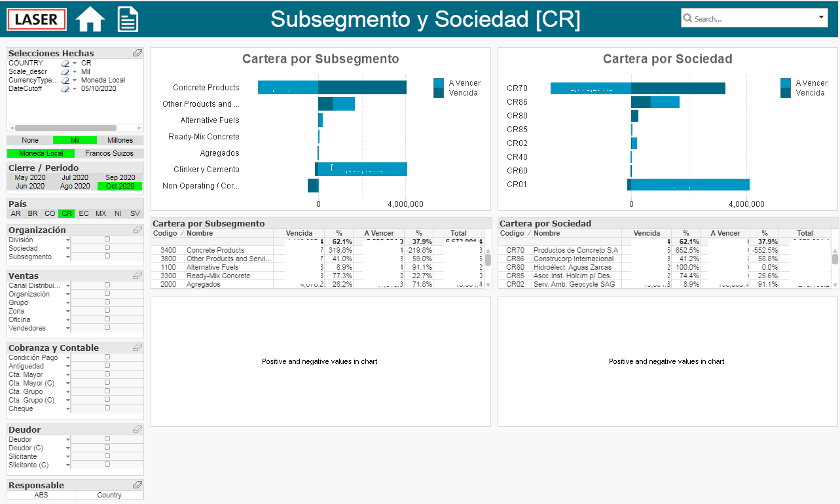The height and width of the screenshot is (504, 840).
Task: Click the LASER logo
Action: (37, 19)
